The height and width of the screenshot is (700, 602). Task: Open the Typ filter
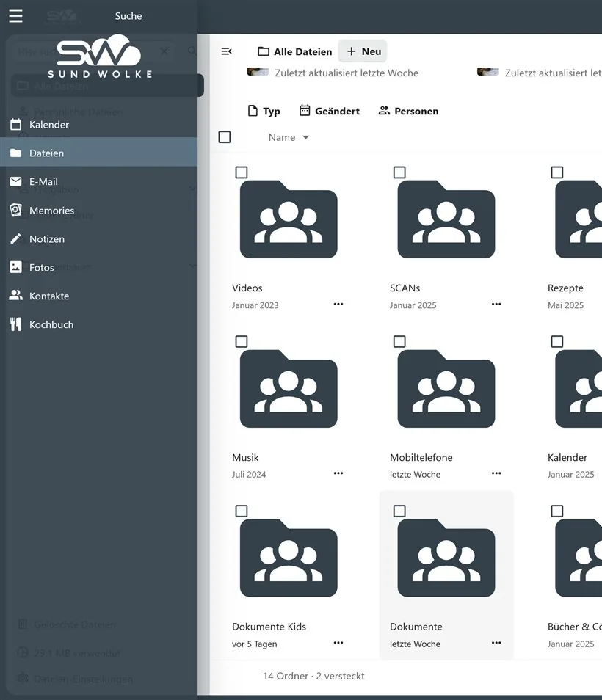coord(264,111)
